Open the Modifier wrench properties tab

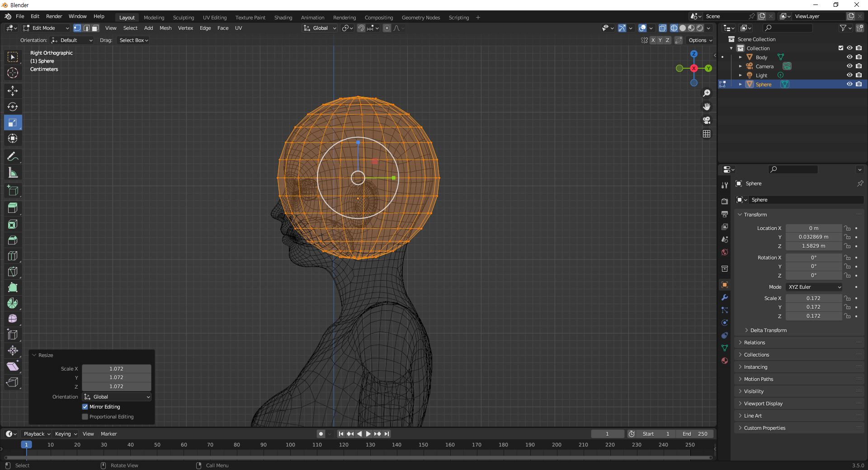coord(725,297)
